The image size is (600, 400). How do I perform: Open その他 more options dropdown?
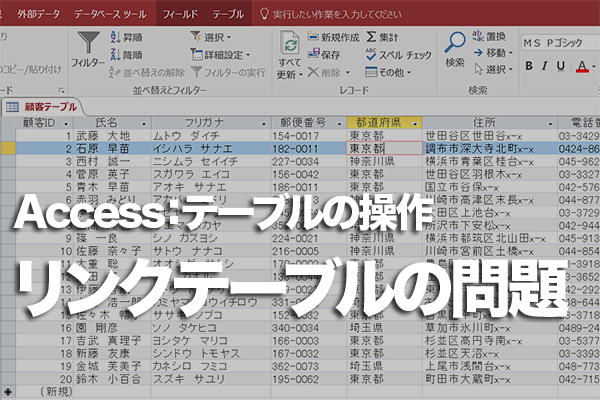click(x=388, y=72)
